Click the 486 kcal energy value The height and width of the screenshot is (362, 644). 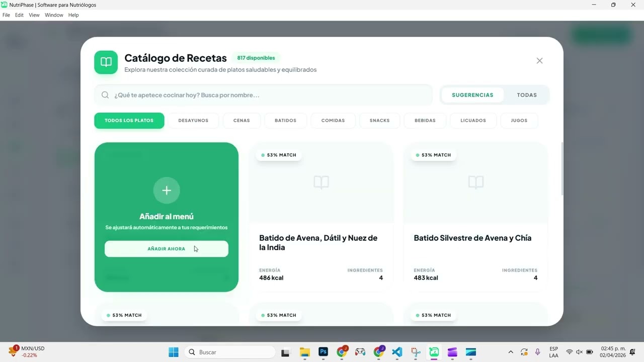[271, 278]
